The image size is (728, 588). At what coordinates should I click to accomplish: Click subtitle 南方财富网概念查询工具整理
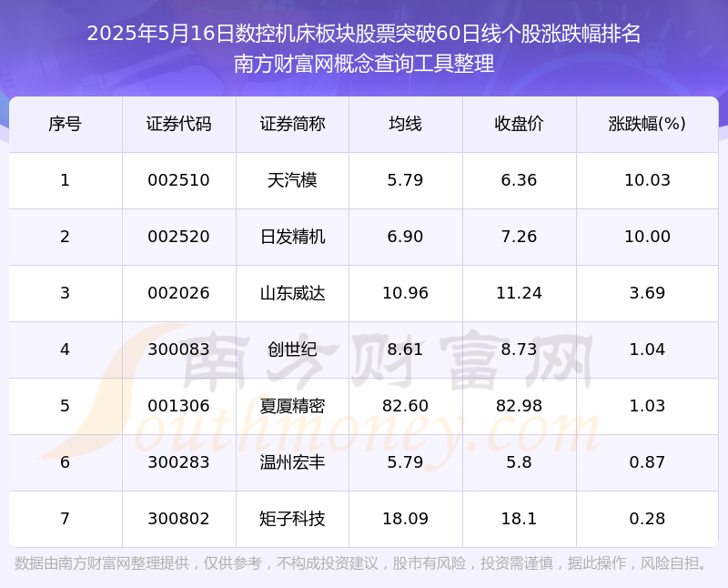(364, 64)
